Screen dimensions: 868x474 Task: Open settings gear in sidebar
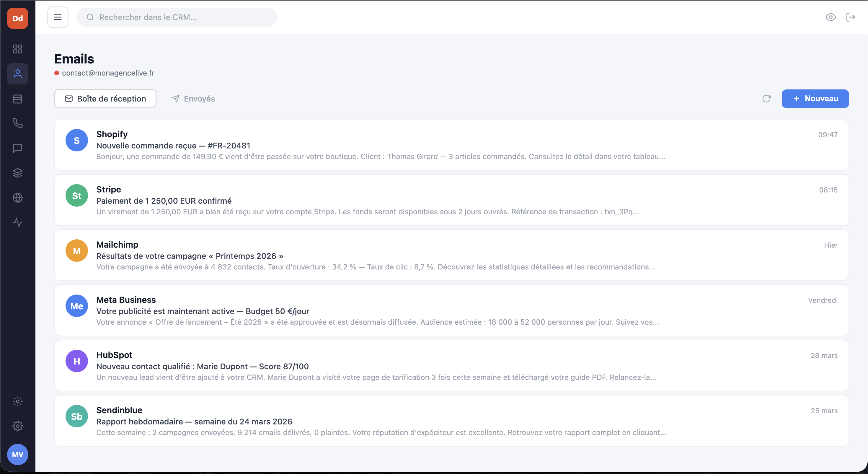17,426
